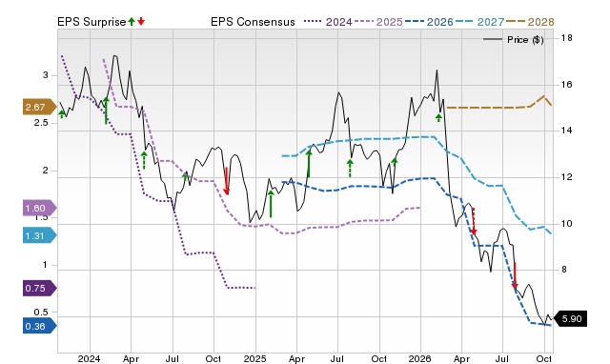610x364 pixels.
Task: Select the red surprise arrow just after Oct 2024
Action: (227, 181)
